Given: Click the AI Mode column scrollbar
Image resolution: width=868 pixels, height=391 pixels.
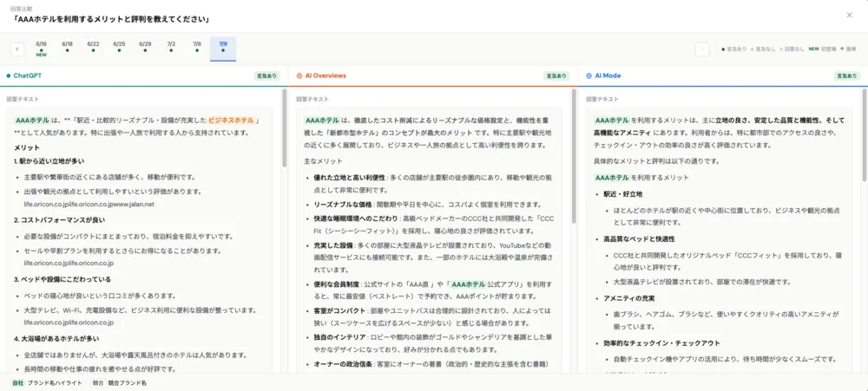Looking at the screenshot, I should point(865,135).
